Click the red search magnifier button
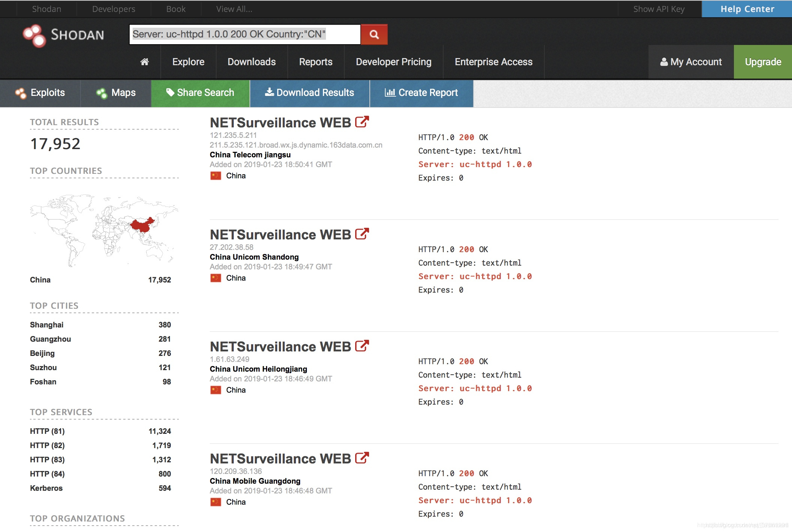Viewport: 792px width, 532px height. (x=374, y=34)
